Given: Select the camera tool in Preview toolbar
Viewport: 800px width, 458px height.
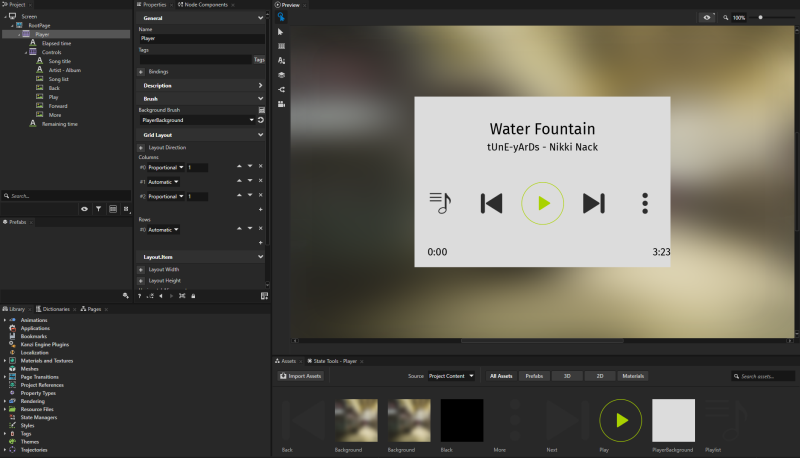Looking at the screenshot, I should coord(281,104).
